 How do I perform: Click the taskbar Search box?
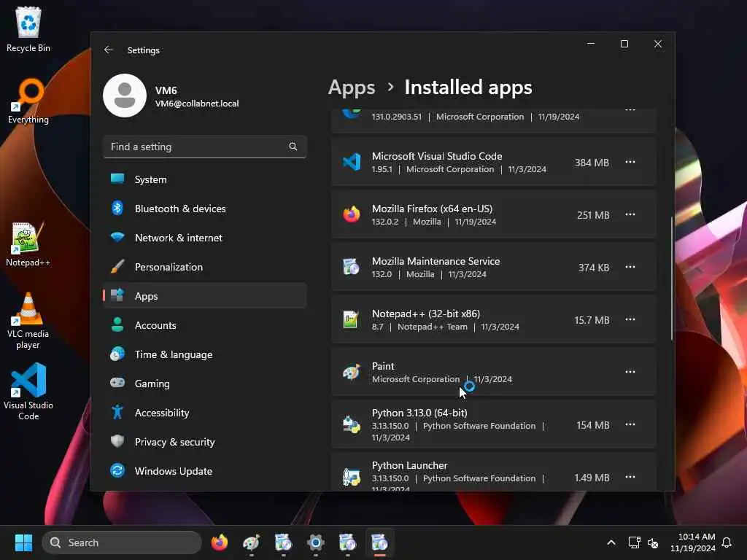[122, 542]
